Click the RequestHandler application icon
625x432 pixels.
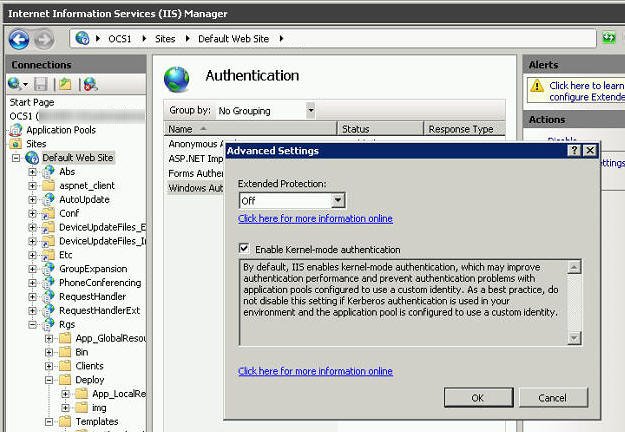[x=49, y=297]
